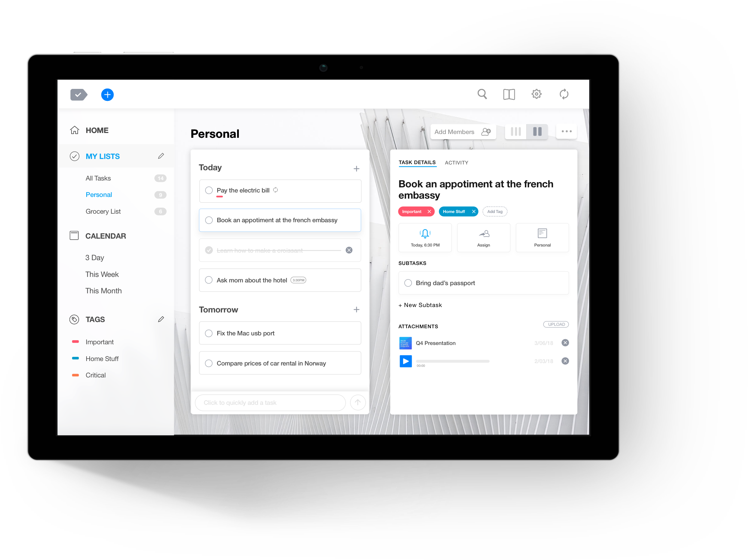Expand the Today section with plus button
748x560 pixels.
click(x=357, y=168)
